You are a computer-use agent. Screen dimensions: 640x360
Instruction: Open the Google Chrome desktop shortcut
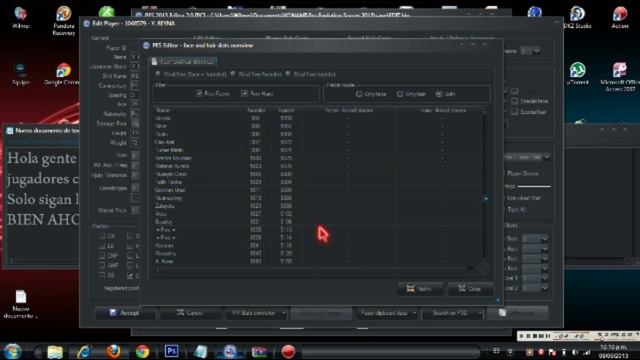pos(62,74)
